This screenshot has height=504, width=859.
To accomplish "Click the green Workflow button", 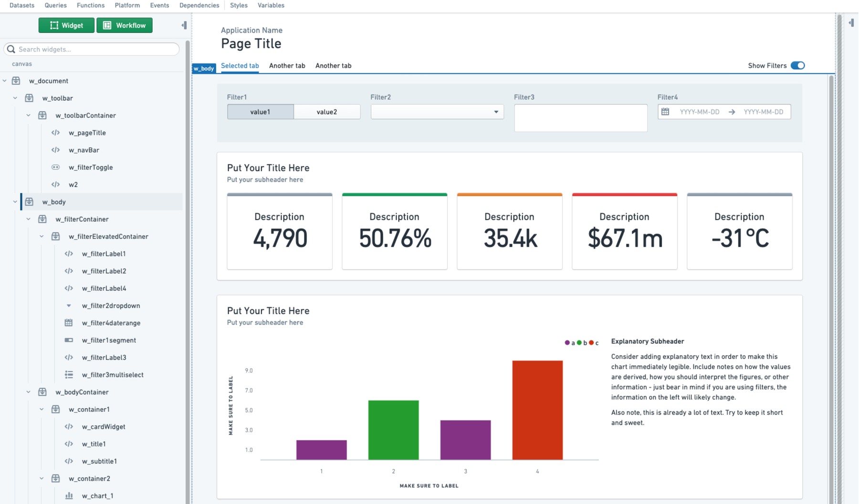I will click(x=124, y=25).
